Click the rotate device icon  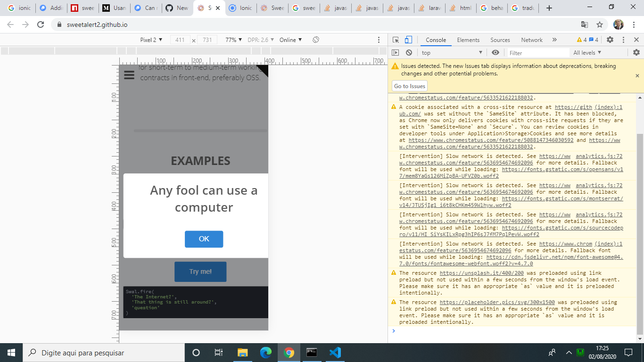point(316,40)
